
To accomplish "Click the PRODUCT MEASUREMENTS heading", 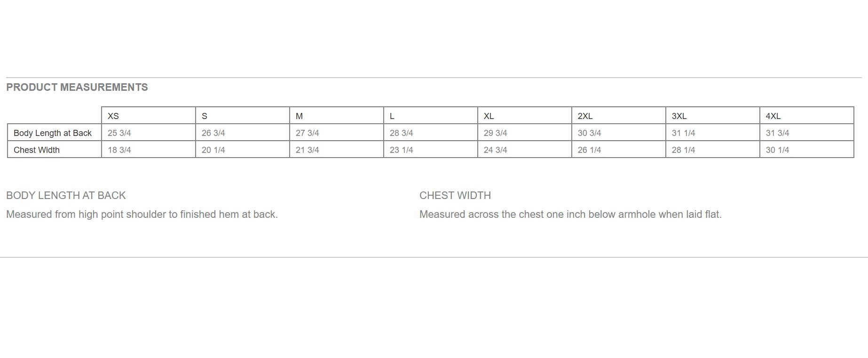I will pyautogui.click(x=77, y=88).
